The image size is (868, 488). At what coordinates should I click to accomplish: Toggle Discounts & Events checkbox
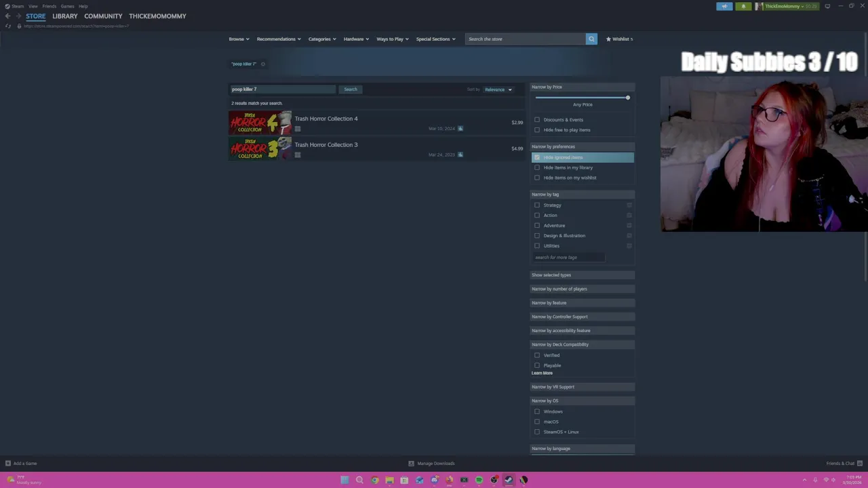click(x=537, y=120)
